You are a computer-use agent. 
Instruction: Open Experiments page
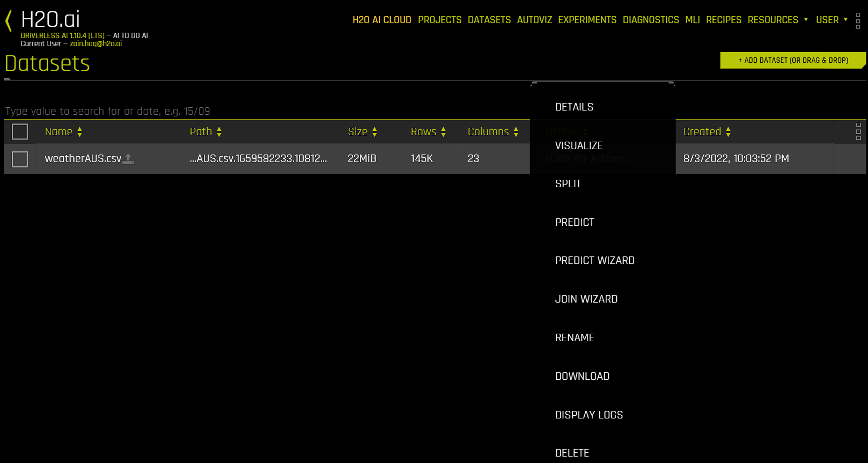pyautogui.click(x=587, y=20)
